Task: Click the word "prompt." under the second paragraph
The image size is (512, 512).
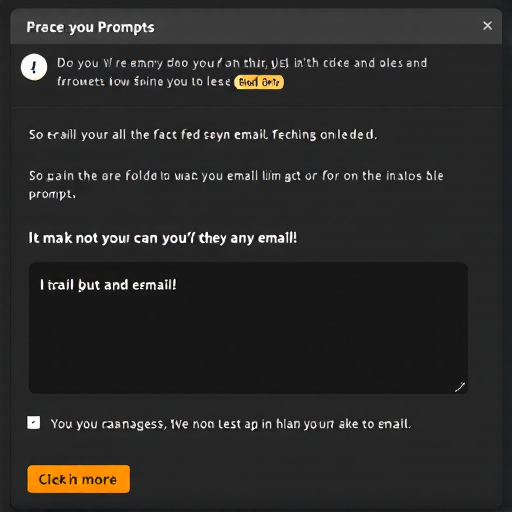Action: (x=52, y=194)
